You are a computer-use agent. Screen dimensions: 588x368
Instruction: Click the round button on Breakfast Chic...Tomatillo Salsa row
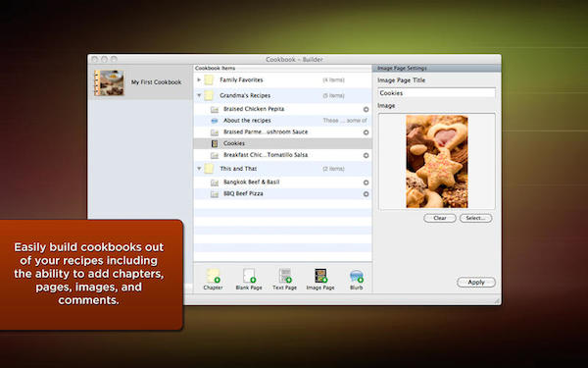tap(366, 155)
